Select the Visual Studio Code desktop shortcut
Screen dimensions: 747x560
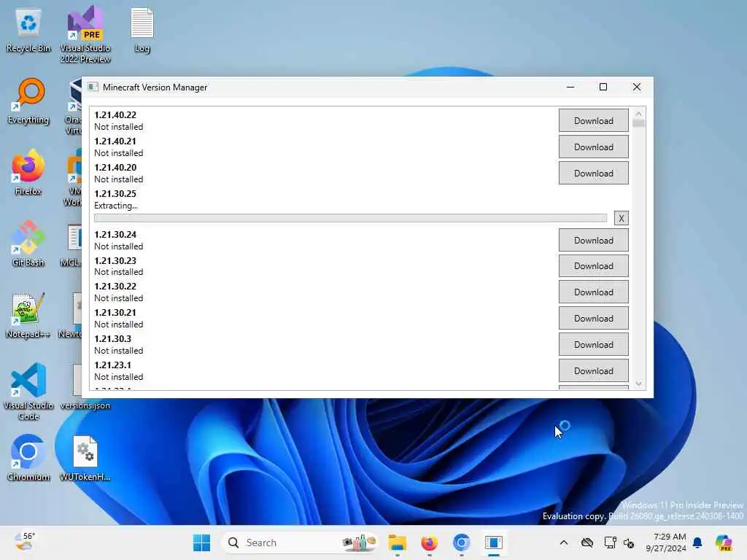pyautogui.click(x=28, y=392)
